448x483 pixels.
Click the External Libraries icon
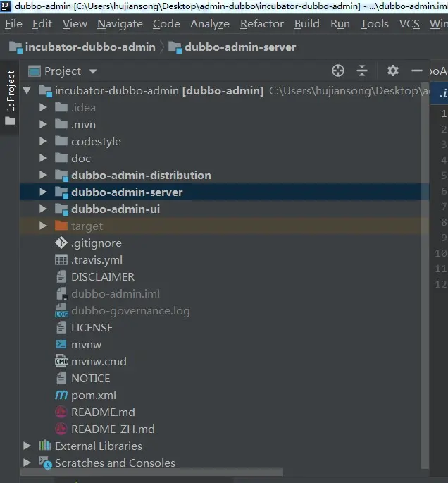[x=45, y=446]
